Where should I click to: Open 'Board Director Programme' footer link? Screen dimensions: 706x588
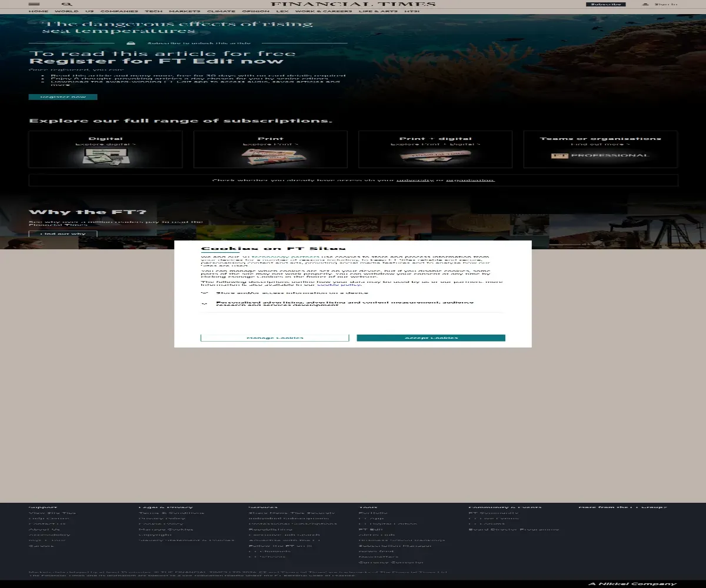tap(514, 529)
